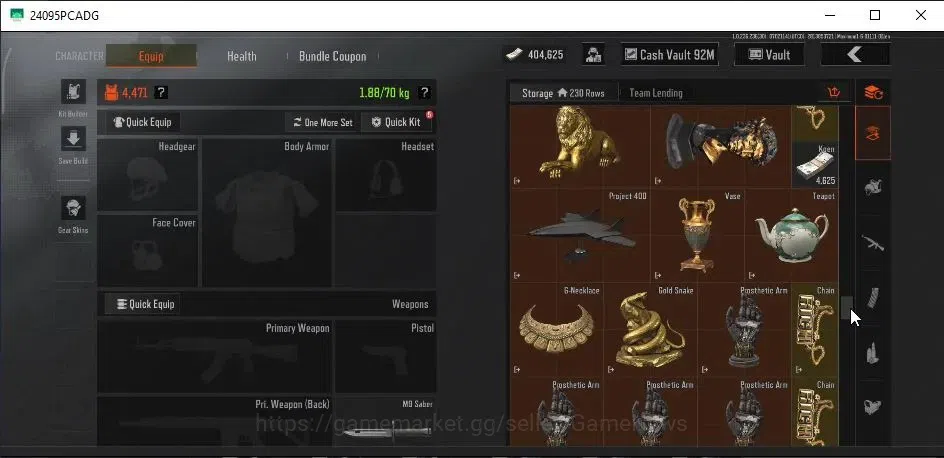The height and width of the screenshot is (458, 944).
Task: Click Quick Equip above the Headgear slot
Action: coord(143,122)
